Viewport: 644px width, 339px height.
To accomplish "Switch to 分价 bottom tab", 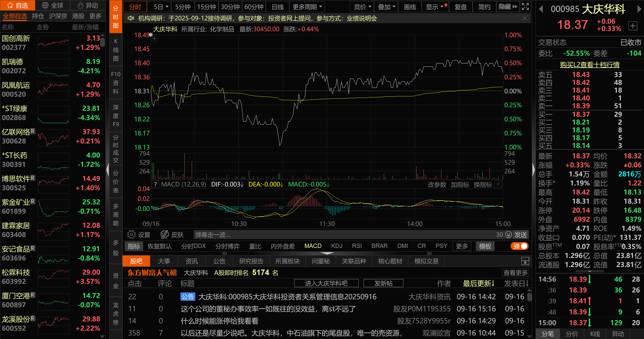I will click(572, 334).
